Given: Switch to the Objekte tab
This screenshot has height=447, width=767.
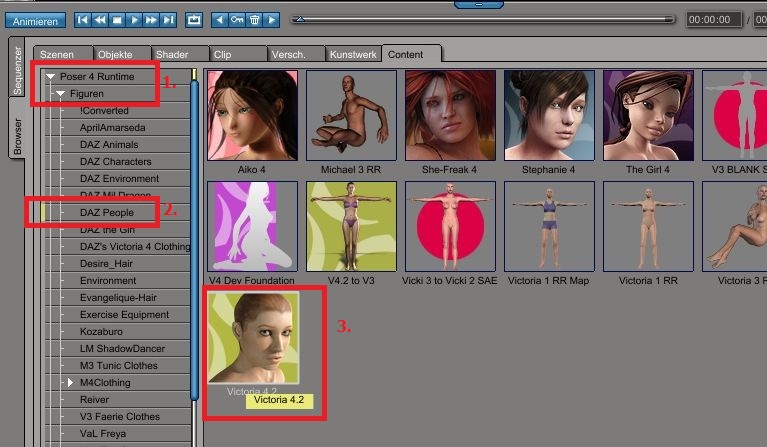Looking at the screenshot, I should 121,54.
